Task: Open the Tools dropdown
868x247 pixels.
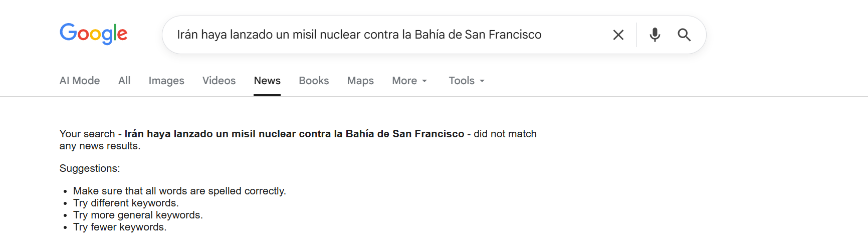Action: coord(467,81)
